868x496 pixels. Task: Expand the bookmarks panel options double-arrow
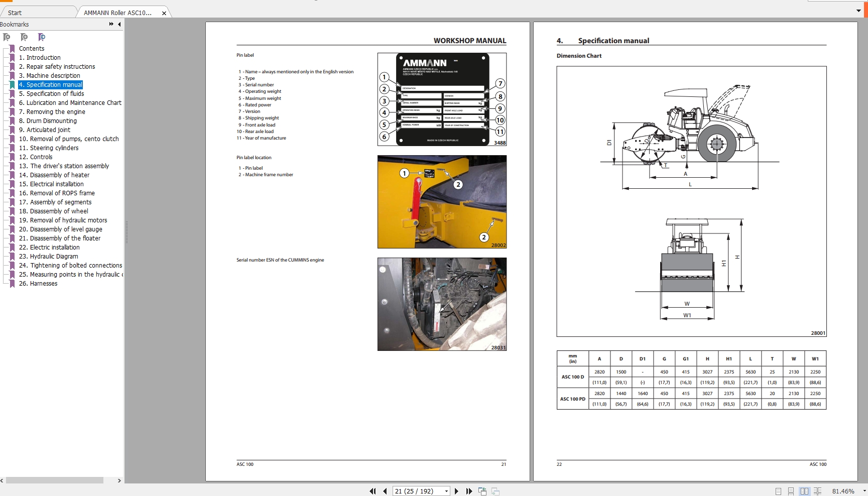pyautogui.click(x=111, y=24)
